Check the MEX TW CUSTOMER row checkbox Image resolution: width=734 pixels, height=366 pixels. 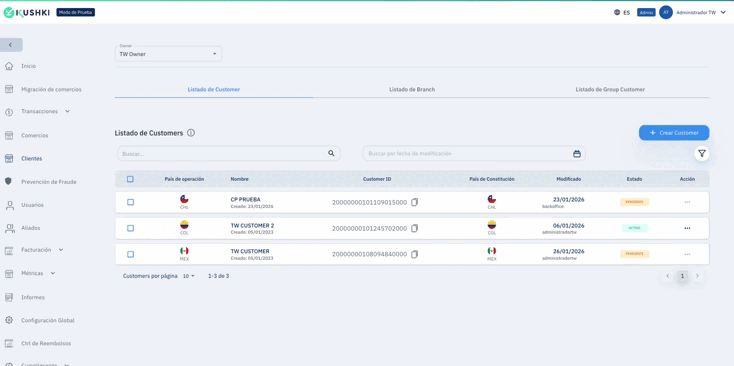coord(131,254)
